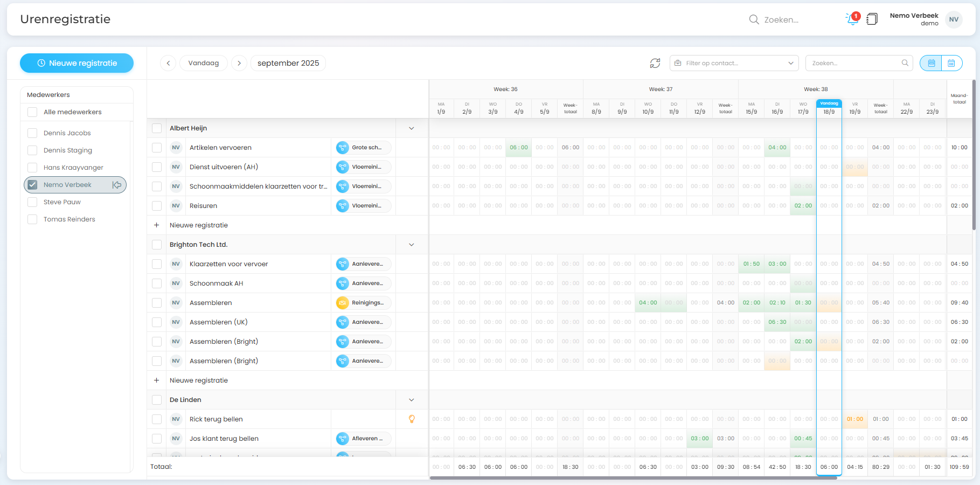Collapse the Albert Heijn group

click(x=412, y=128)
